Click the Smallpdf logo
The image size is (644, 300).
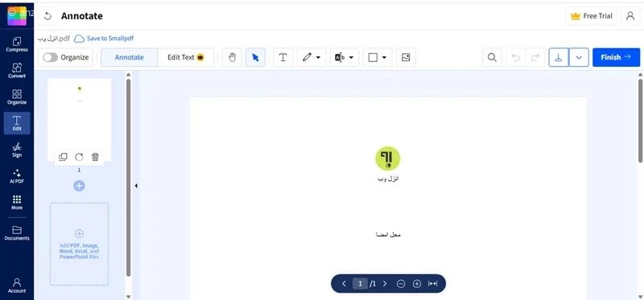17,16
